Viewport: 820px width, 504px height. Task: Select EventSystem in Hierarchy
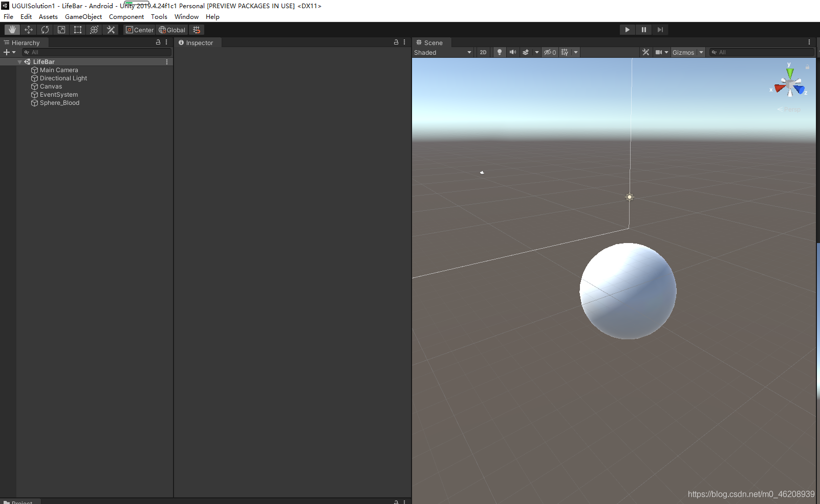pos(59,95)
